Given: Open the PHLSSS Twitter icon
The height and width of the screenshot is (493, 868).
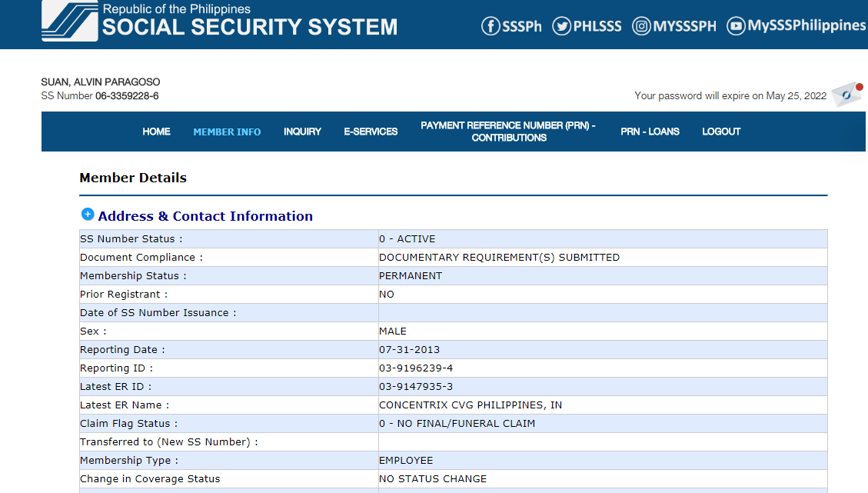Looking at the screenshot, I should [x=562, y=26].
